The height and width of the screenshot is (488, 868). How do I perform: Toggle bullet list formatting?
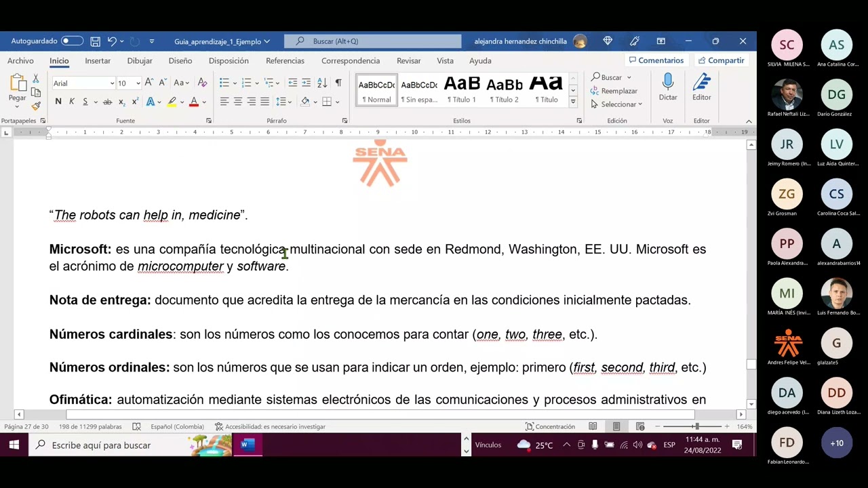click(224, 83)
